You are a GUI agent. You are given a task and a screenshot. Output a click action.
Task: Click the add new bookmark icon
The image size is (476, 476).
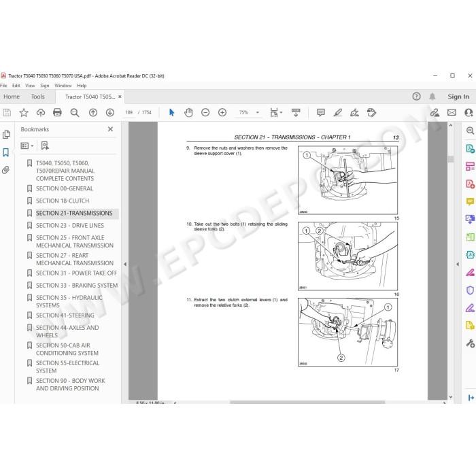point(45,146)
